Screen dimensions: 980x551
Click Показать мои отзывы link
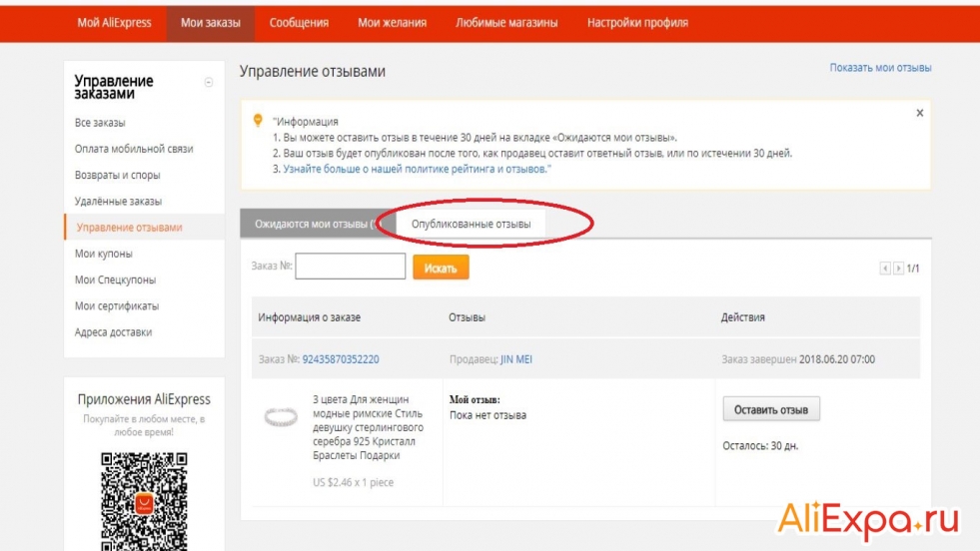(x=880, y=68)
